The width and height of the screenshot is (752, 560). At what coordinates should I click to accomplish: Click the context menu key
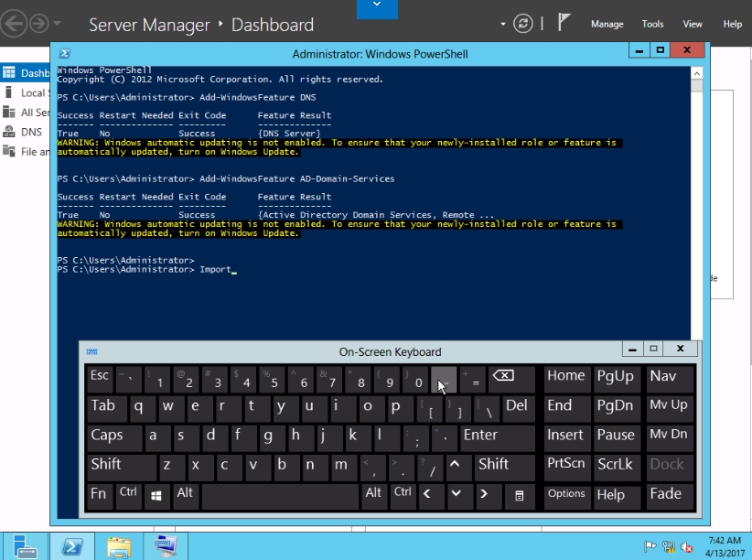519,496
